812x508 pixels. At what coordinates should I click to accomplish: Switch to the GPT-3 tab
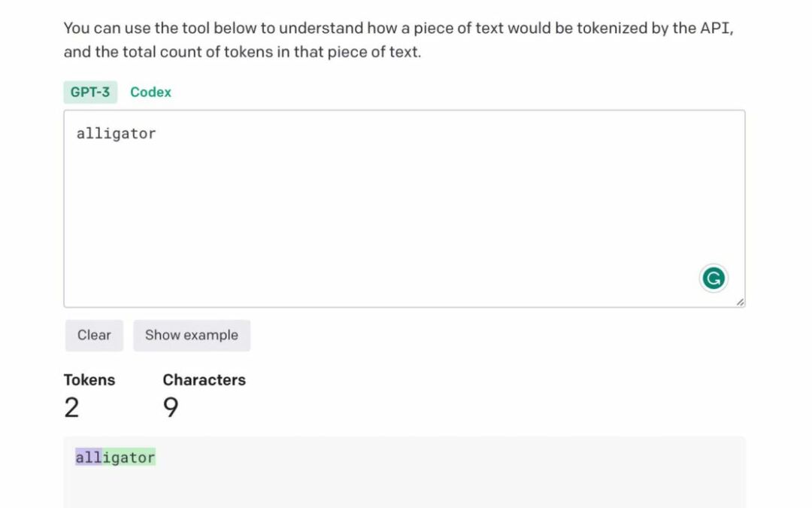[90, 92]
